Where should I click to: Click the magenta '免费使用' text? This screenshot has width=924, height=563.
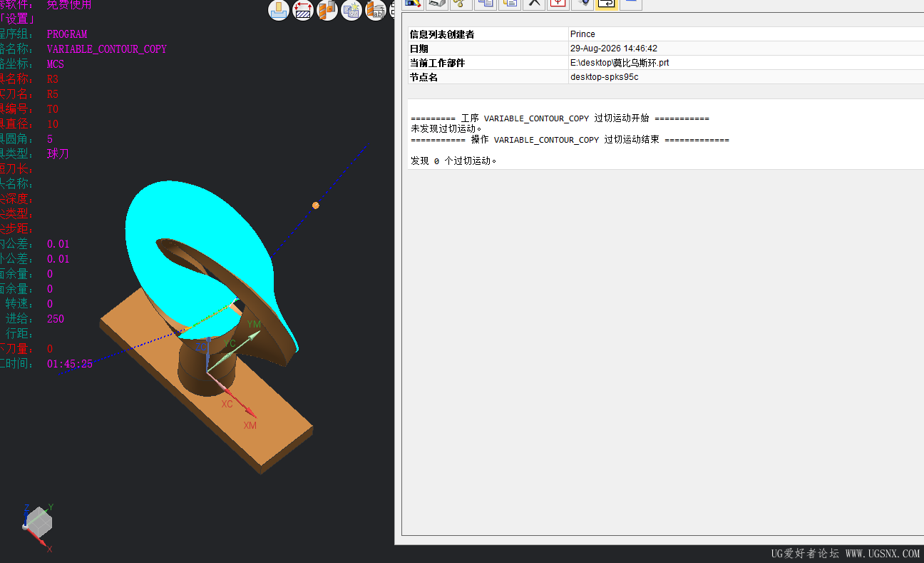point(69,4)
